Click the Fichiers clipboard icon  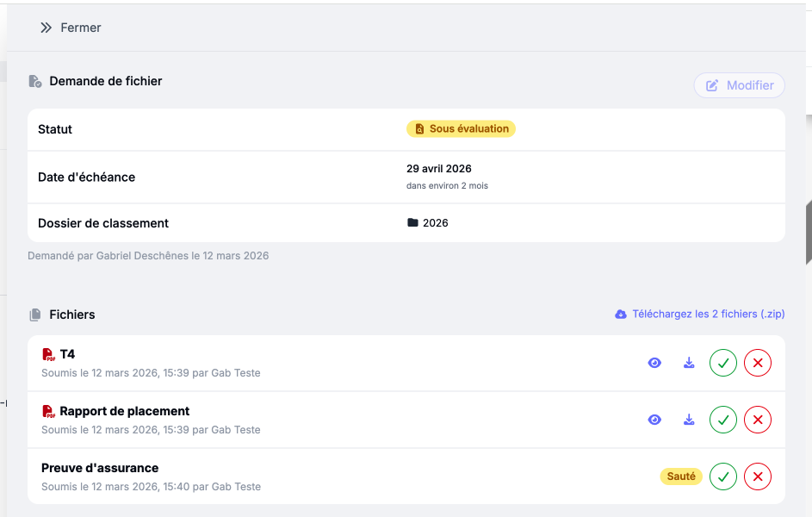click(x=33, y=314)
